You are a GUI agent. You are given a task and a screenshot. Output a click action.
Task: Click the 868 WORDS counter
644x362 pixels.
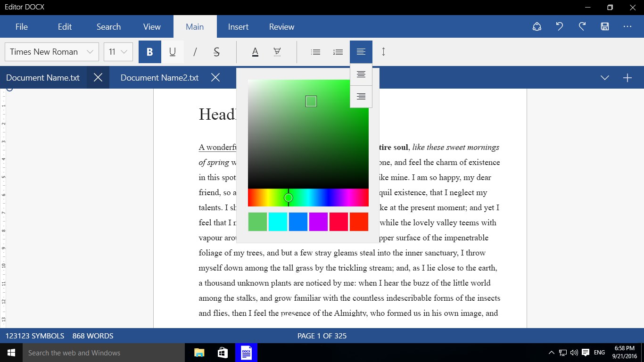pyautogui.click(x=93, y=336)
